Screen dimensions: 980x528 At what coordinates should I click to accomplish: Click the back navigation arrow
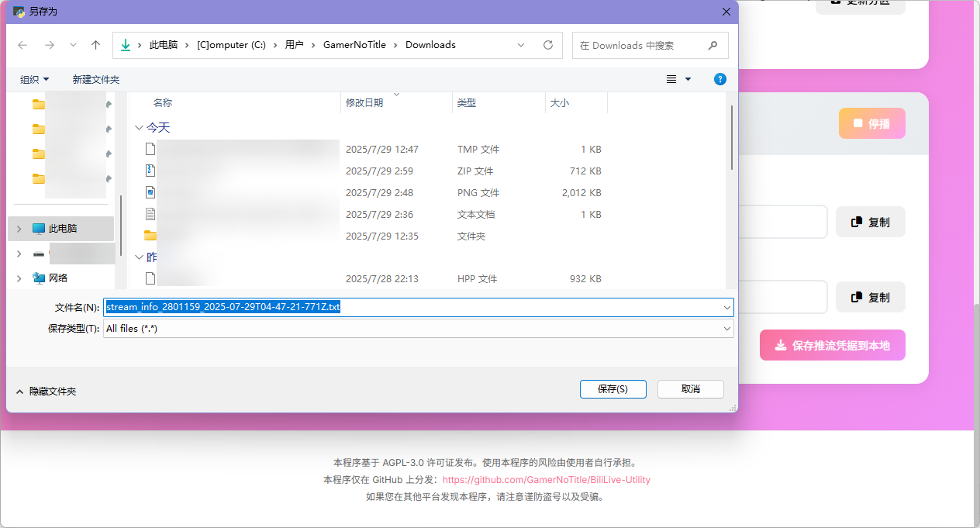[x=22, y=45]
